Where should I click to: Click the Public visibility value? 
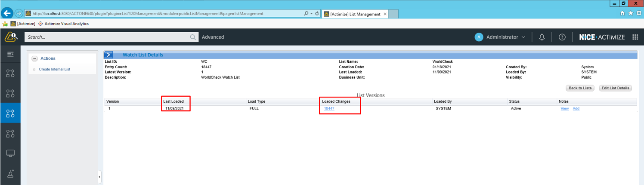(586, 77)
